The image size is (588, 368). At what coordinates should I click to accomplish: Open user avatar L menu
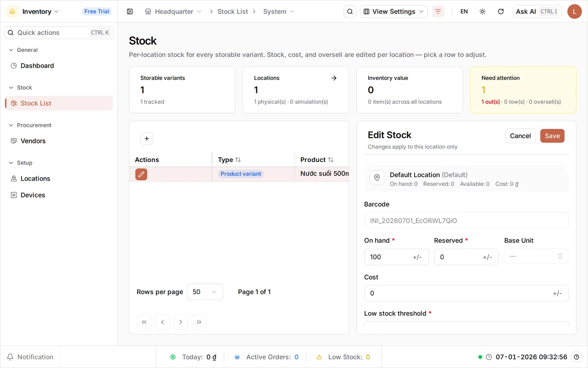pyautogui.click(x=574, y=11)
